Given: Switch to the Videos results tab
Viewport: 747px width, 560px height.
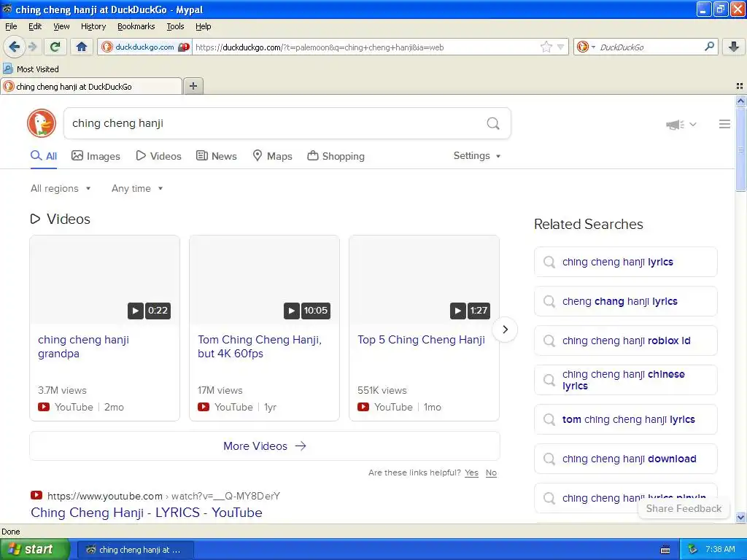Looking at the screenshot, I should click(x=158, y=156).
